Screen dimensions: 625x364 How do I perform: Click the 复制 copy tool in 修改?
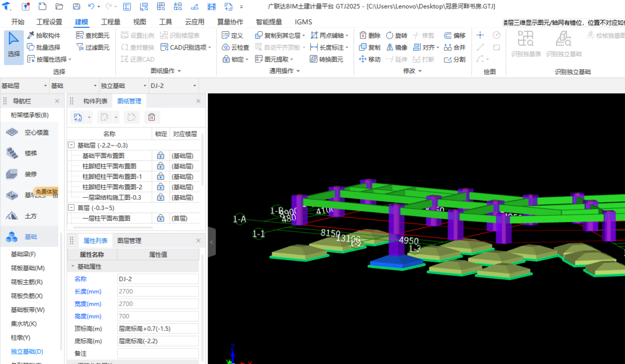click(370, 47)
